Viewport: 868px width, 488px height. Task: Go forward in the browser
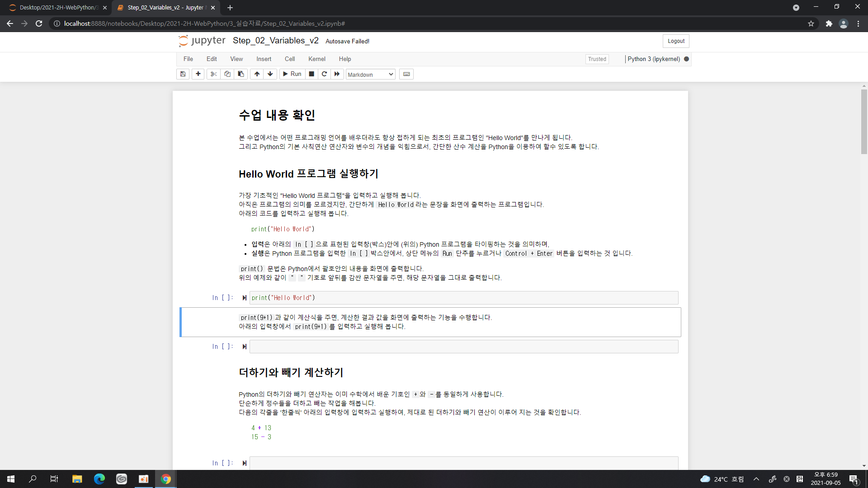[24, 23]
